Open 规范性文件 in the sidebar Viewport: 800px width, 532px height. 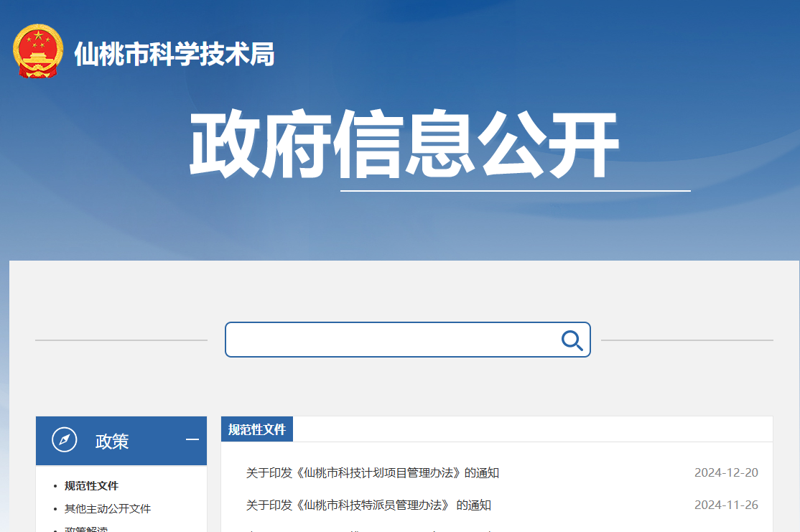[x=91, y=486]
